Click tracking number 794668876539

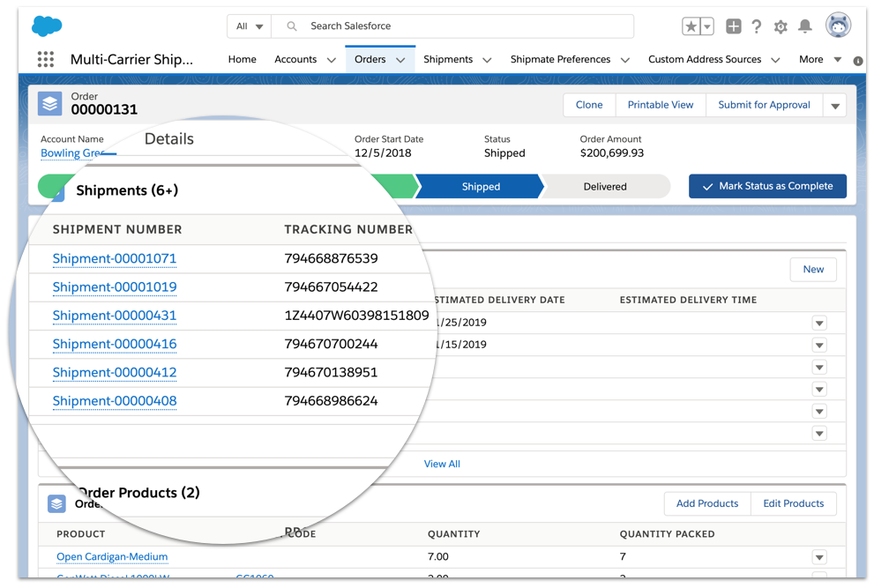click(x=331, y=258)
